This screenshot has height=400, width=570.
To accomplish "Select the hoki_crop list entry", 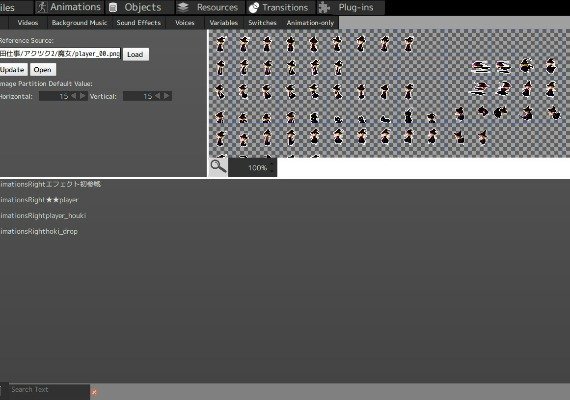I will tap(39, 231).
